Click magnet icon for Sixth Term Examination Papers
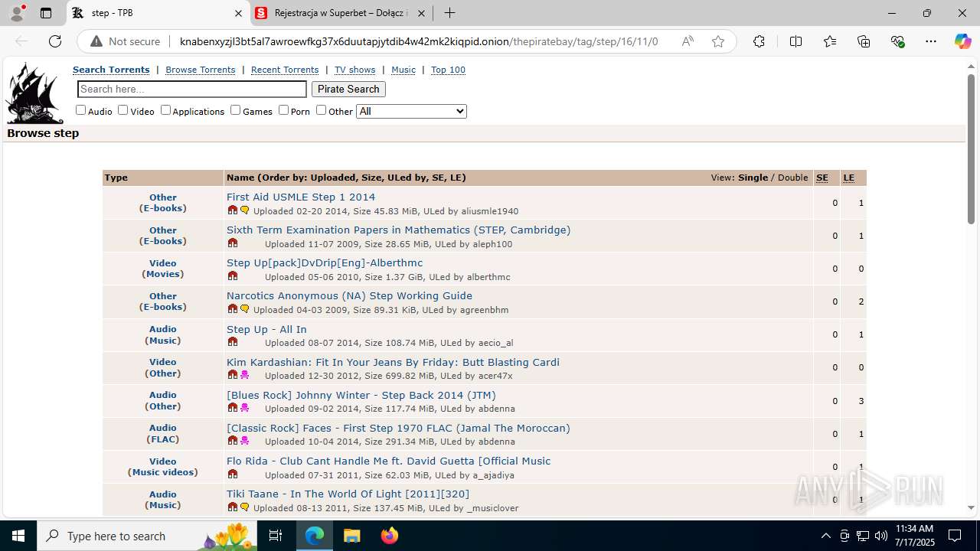The height and width of the screenshot is (551, 980). tap(233, 243)
